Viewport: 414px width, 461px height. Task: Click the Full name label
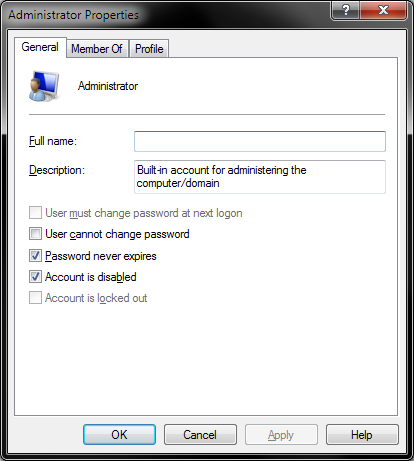point(53,141)
